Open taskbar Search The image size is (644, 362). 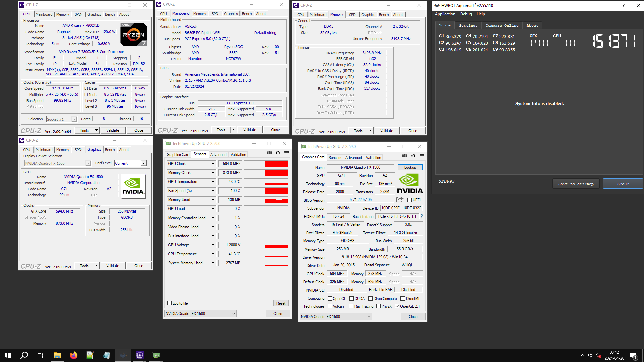24,355
